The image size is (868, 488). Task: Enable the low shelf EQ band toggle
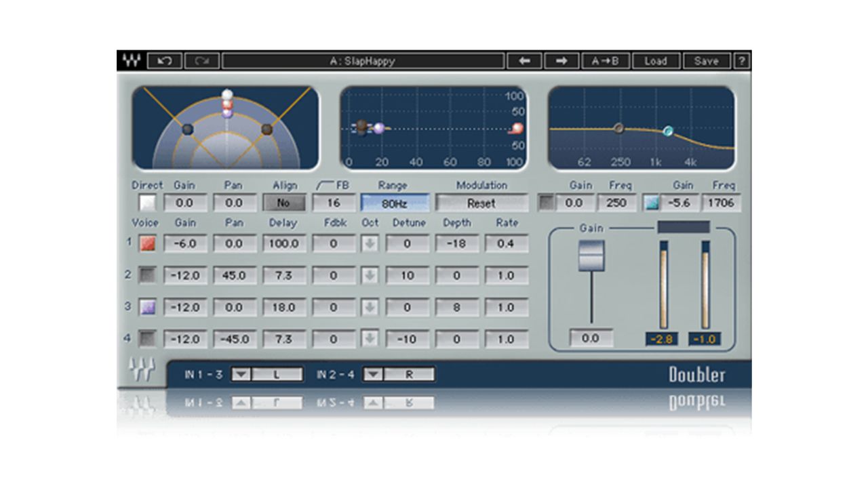pyautogui.click(x=546, y=203)
